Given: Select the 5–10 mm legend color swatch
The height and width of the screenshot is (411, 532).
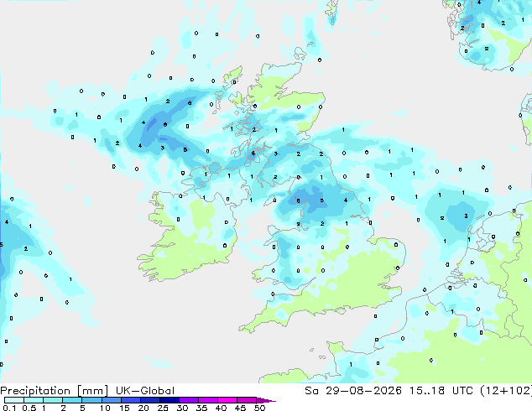Looking at the screenshot, I should pos(91,400).
